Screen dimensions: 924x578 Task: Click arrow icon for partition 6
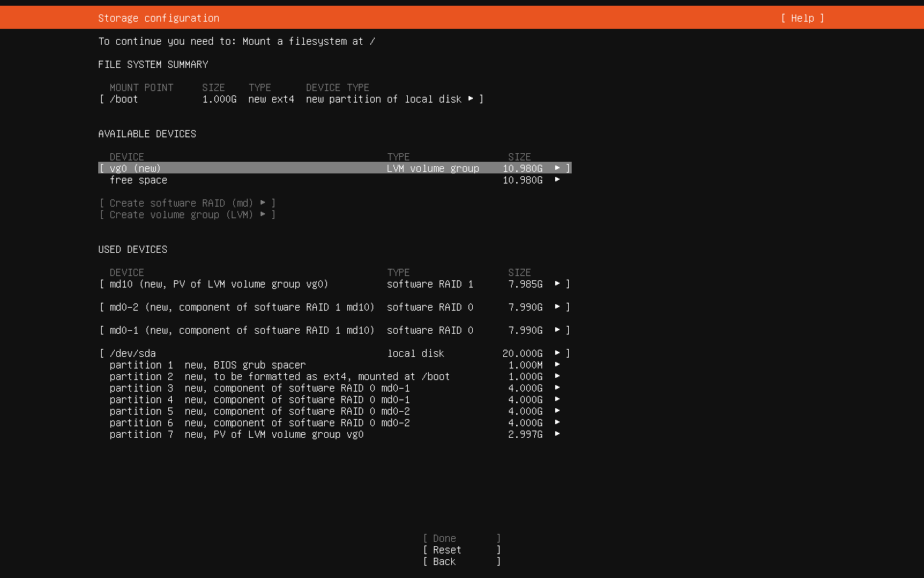coord(557,423)
